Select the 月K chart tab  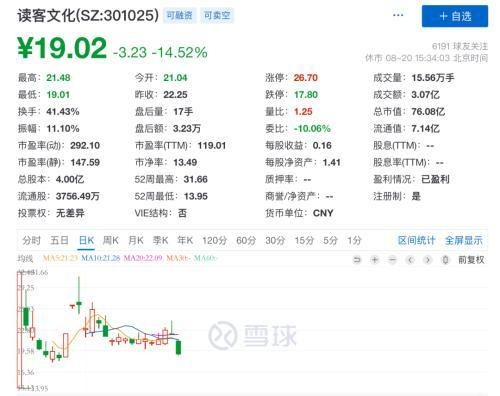[x=136, y=240]
